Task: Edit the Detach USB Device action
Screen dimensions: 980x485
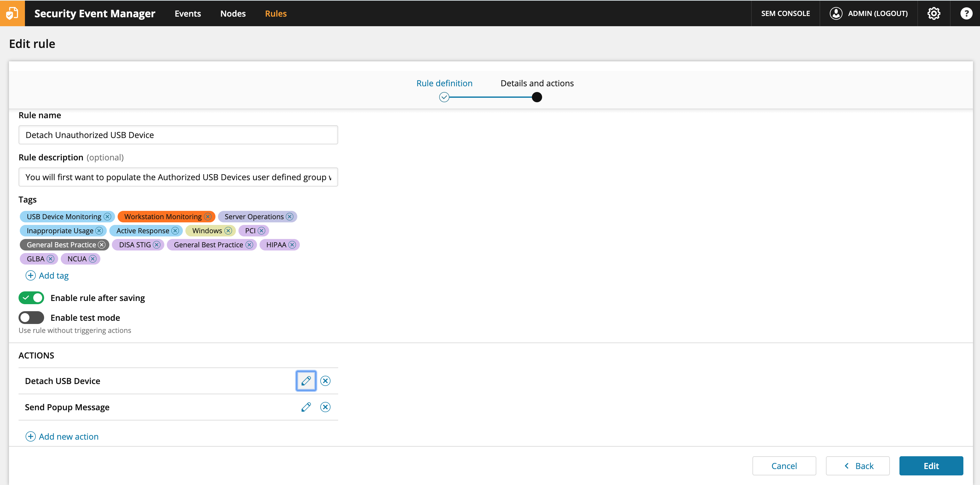Action: (x=306, y=381)
